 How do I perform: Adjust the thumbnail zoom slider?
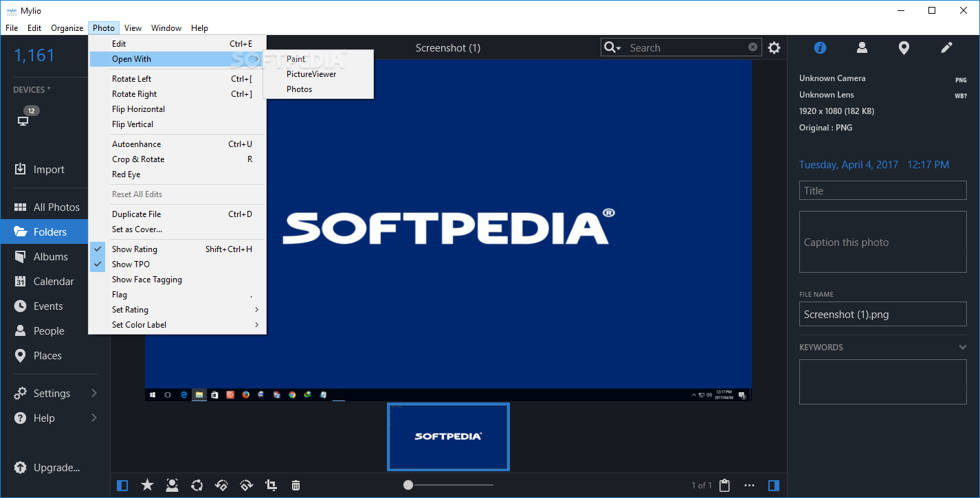408,485
